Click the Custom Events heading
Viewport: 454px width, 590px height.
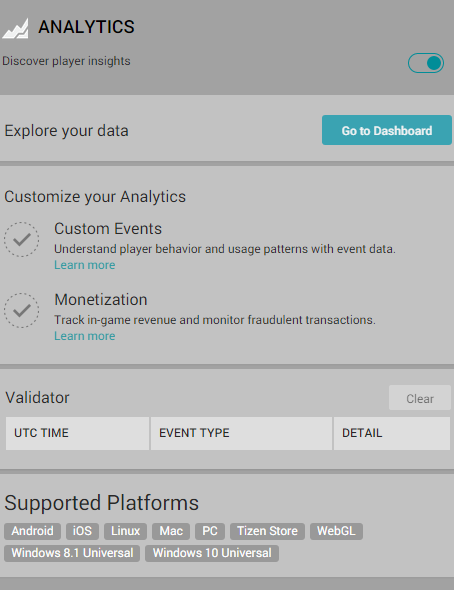coord(108,229)
